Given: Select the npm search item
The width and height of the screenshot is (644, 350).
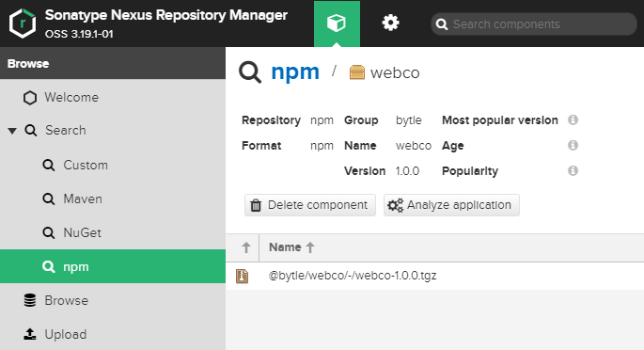Looking at the screenshot, I should tap(113, 266).
